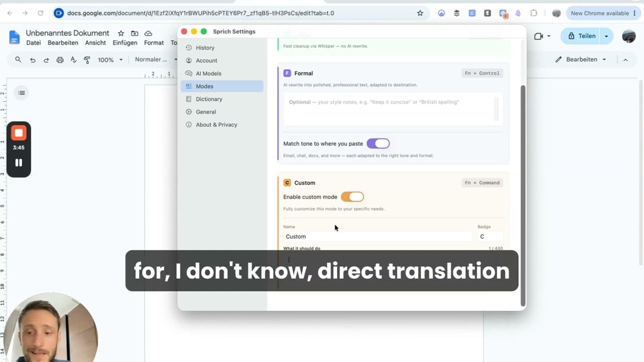Search the menus with the magnifier icon
Screen dimensions: 644x362
tap(18, 59)
